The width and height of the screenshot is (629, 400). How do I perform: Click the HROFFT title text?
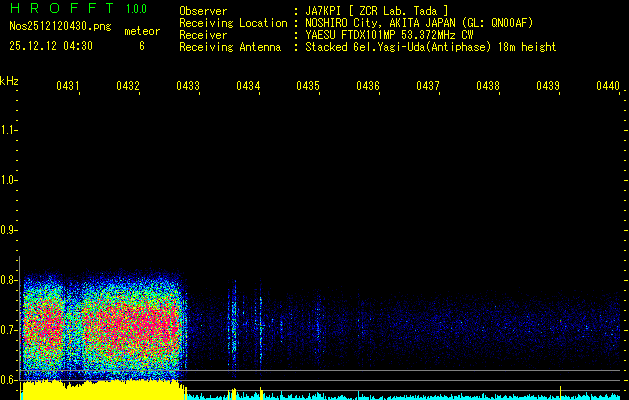60,9
